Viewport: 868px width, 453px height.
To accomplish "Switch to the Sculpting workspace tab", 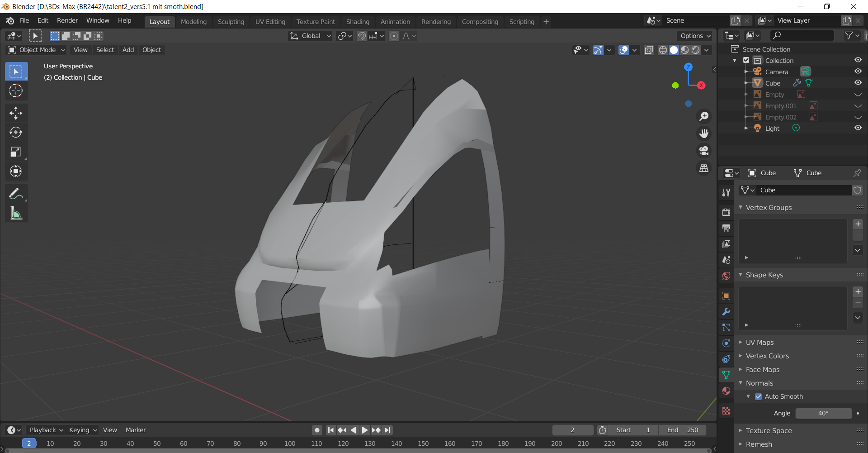I will 231,22.
